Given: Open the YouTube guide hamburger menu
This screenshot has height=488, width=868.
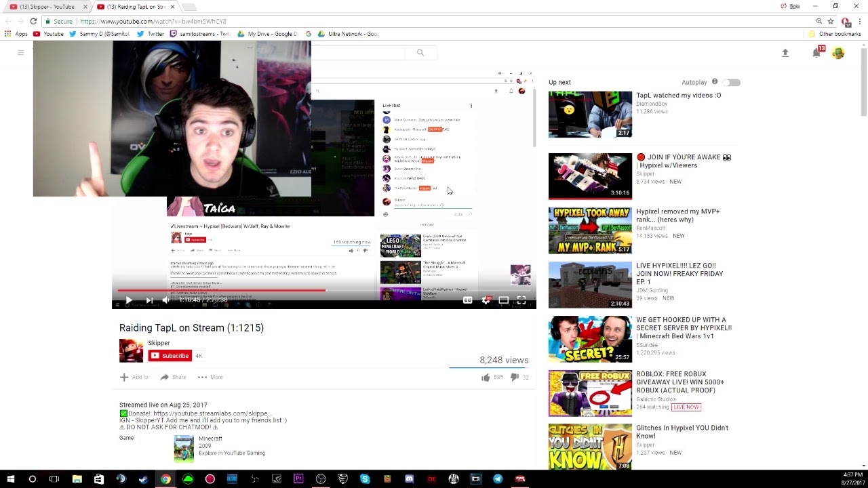Looking at the screenshot, I should [x=20, y=53].
